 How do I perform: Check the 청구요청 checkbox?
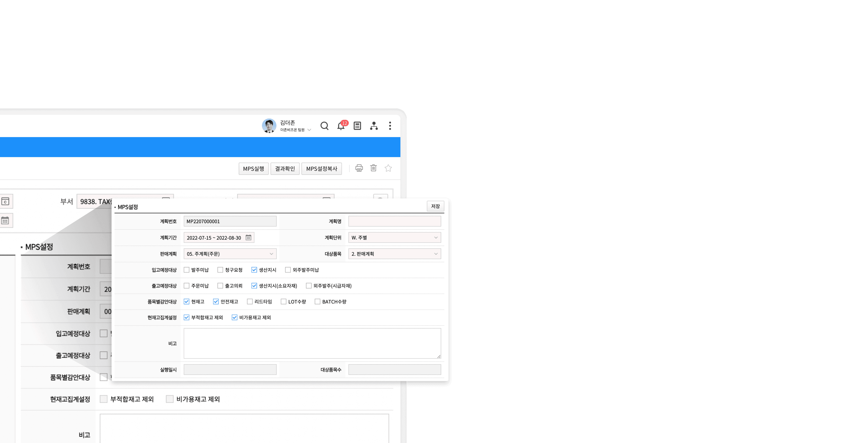(220, 270)
